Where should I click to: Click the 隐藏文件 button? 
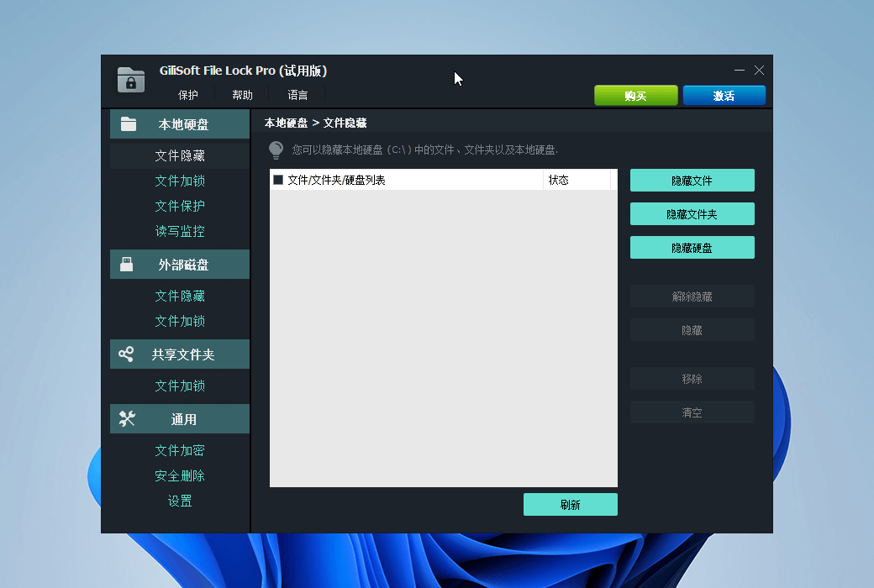click(x=692, y=180)
